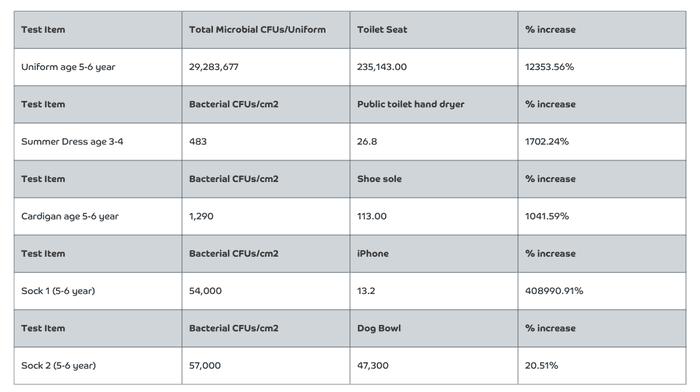Viewport: 700px width, 392px height.
Task: Select the 'Dog Bowl' header cell
Action: click(434, 328)
